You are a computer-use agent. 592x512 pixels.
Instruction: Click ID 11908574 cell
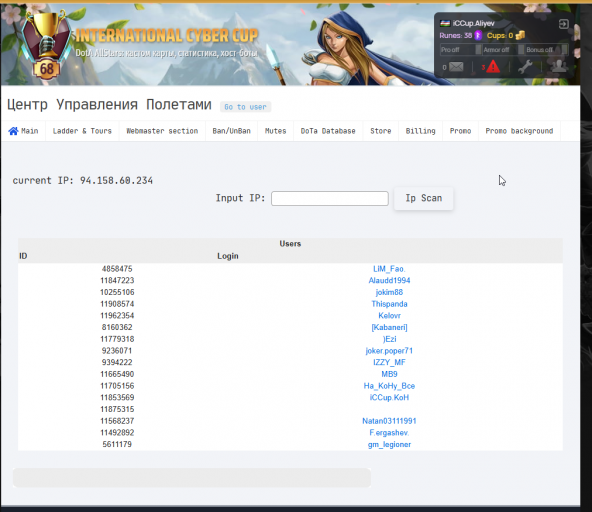(117, 304)
